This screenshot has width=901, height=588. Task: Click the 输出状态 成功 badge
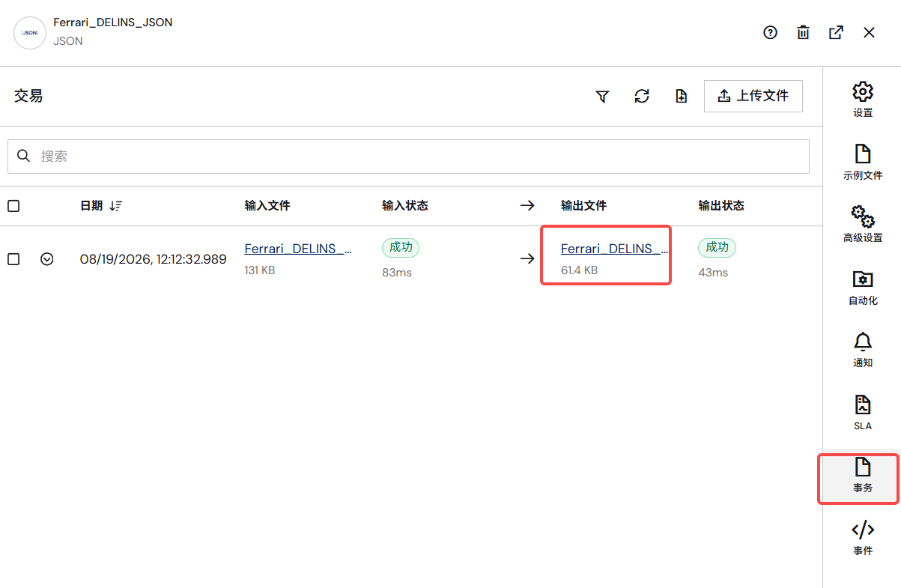click(x=718, y=247)
